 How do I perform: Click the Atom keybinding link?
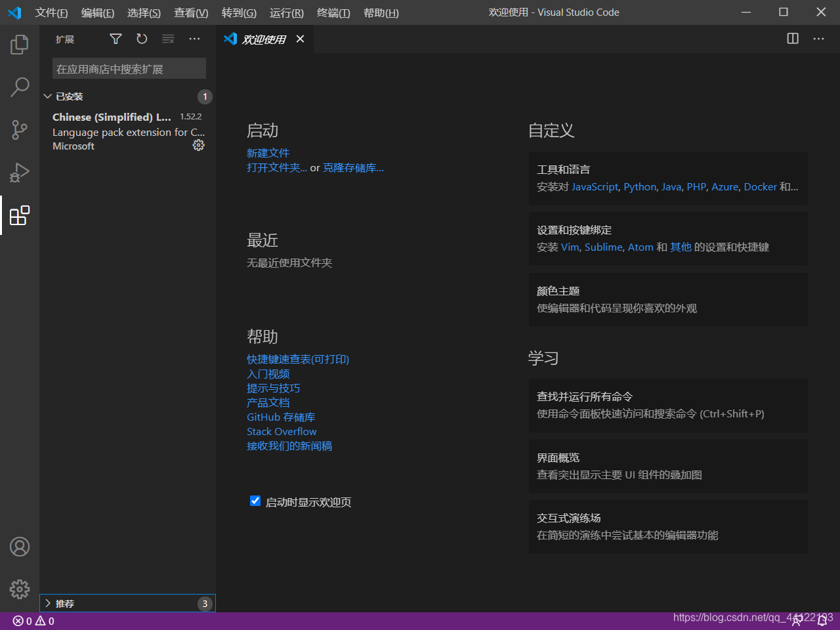[640, 247]
